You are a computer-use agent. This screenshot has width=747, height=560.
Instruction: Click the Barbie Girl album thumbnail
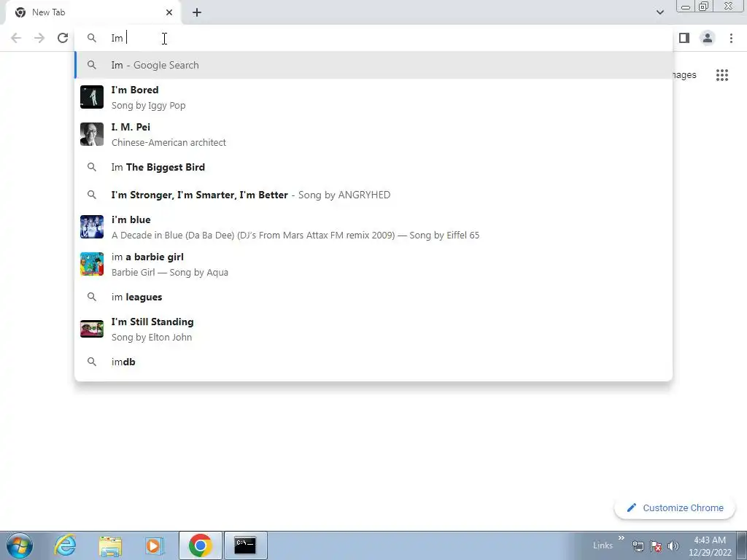pyautogui.click(x=92, y=264)
